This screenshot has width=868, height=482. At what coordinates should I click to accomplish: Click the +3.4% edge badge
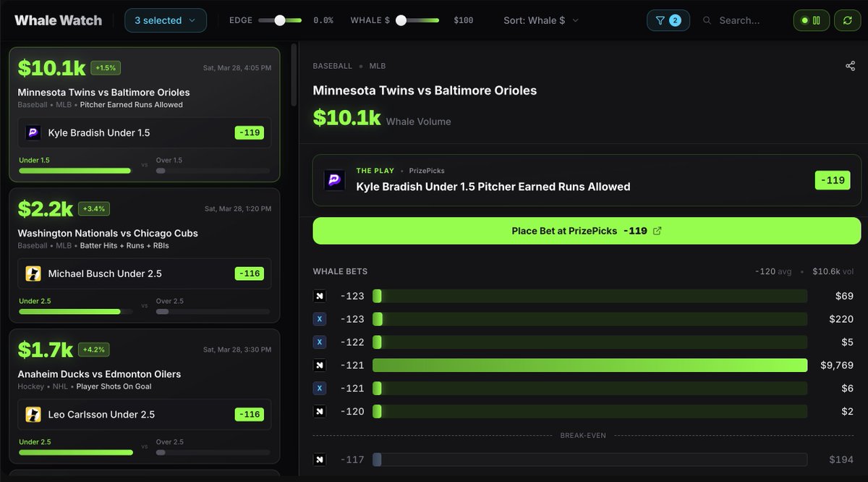(93, 209)
